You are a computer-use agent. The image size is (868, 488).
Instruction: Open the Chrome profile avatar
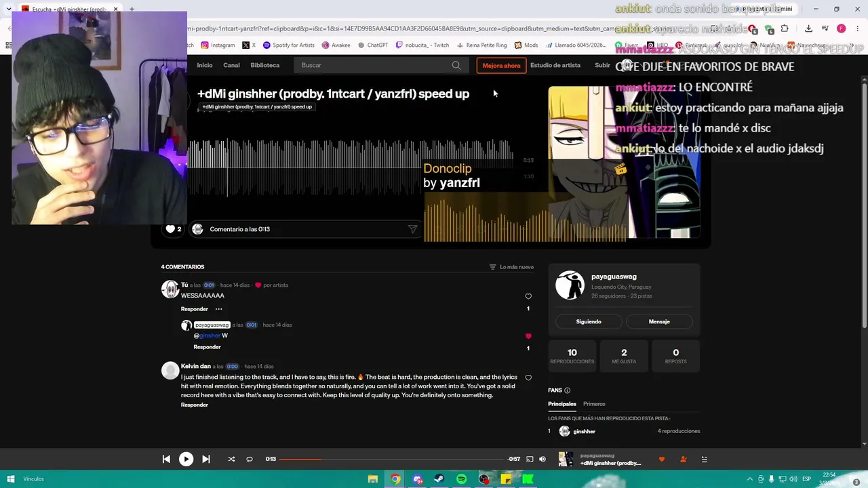pyautogui.click(x=841, y=28)
